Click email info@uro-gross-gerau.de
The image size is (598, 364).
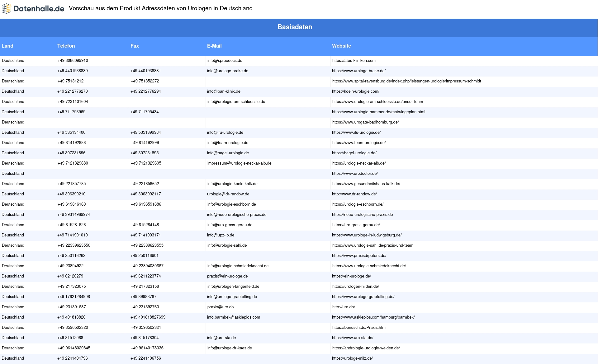[x=230, y=225]
